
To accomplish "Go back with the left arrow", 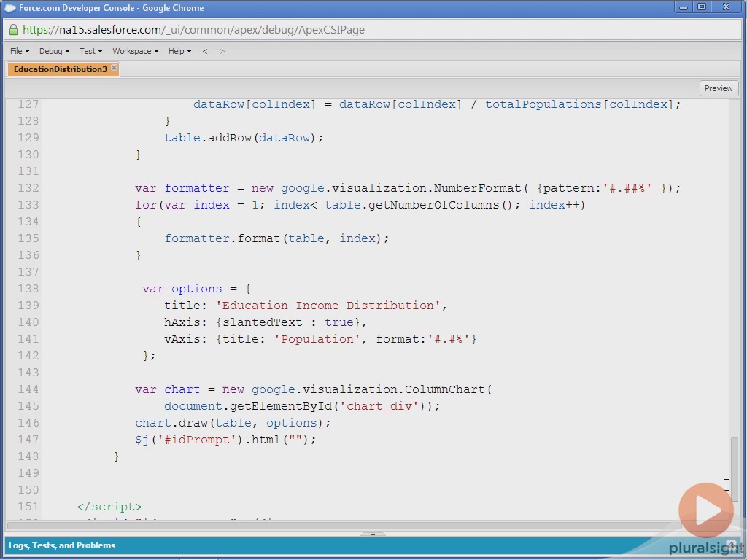I will tap(205, 51).
